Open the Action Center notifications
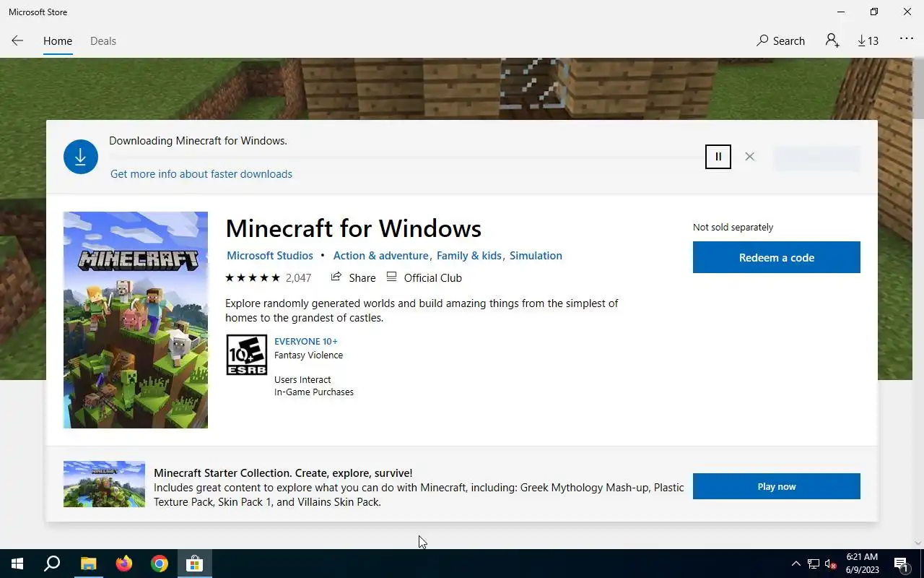Image resolution: width=924 pixels, height=578 pixels. 901,564
